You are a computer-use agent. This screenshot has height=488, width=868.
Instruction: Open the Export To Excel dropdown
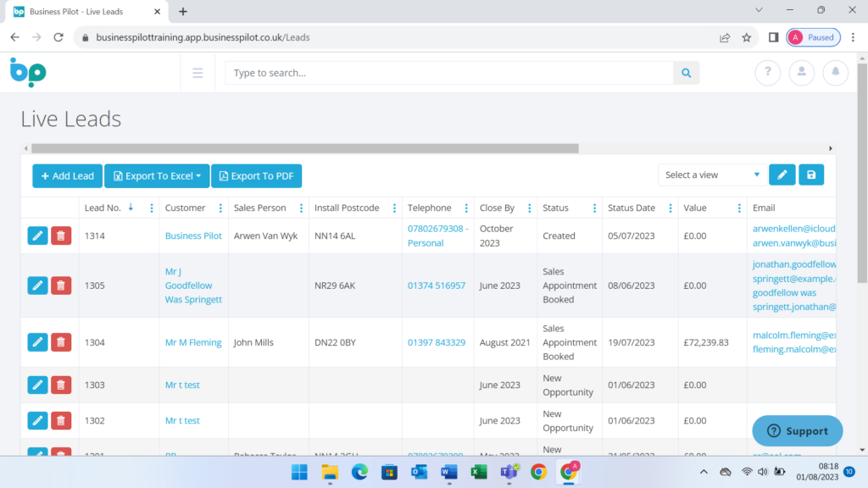click(x=157, y=176)
